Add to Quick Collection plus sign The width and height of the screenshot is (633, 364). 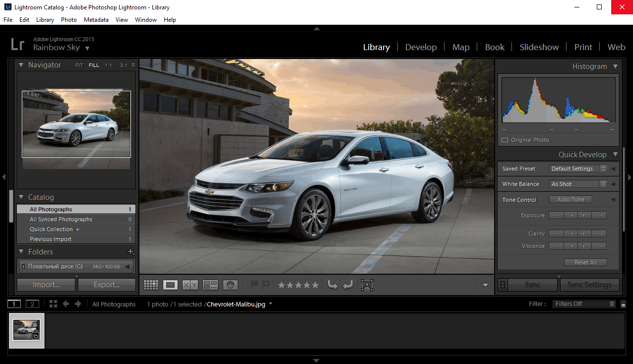tap(77, 229)
